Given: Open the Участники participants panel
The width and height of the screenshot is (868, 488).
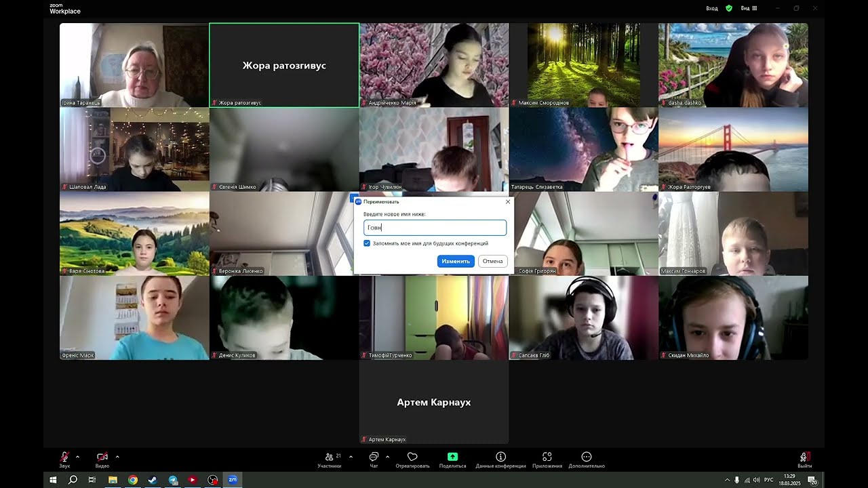Looking at the screenshot, I should [330, 460].
